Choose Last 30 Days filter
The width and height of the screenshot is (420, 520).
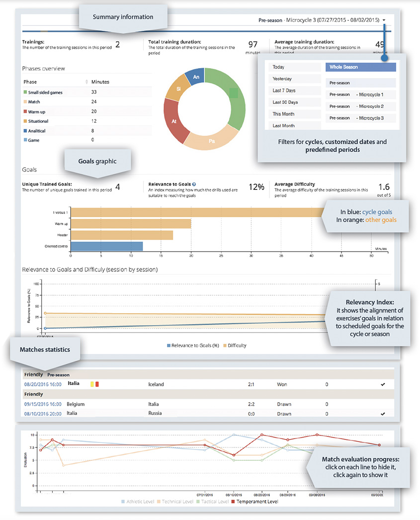[295, 102]
